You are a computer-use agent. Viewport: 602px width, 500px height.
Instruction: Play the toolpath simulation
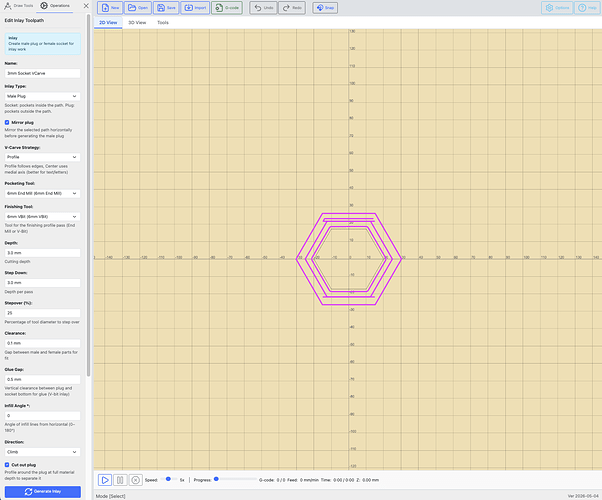tap(104, 480)
